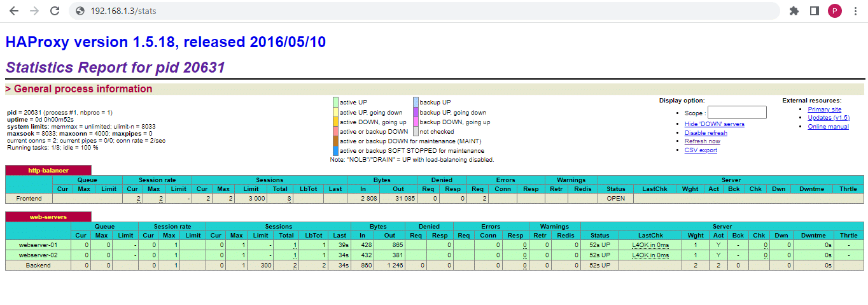Click webserver-02 bytes in 432
The width and height of the screenshot is (868, 305).
click(x=365, y=255)
